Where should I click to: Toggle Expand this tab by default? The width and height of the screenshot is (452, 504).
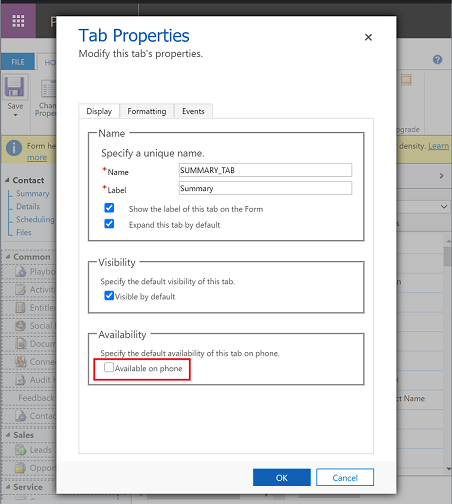[x=109, y=223]
